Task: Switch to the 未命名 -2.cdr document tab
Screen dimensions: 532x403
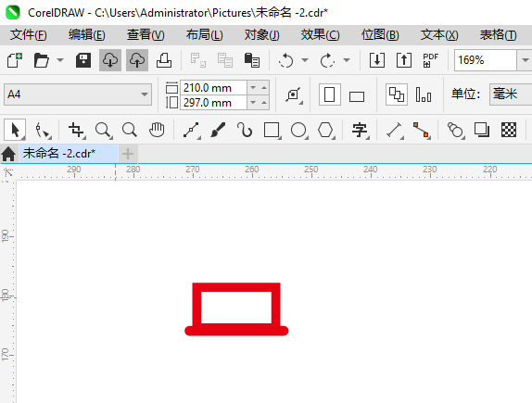Action: [69, 154]
